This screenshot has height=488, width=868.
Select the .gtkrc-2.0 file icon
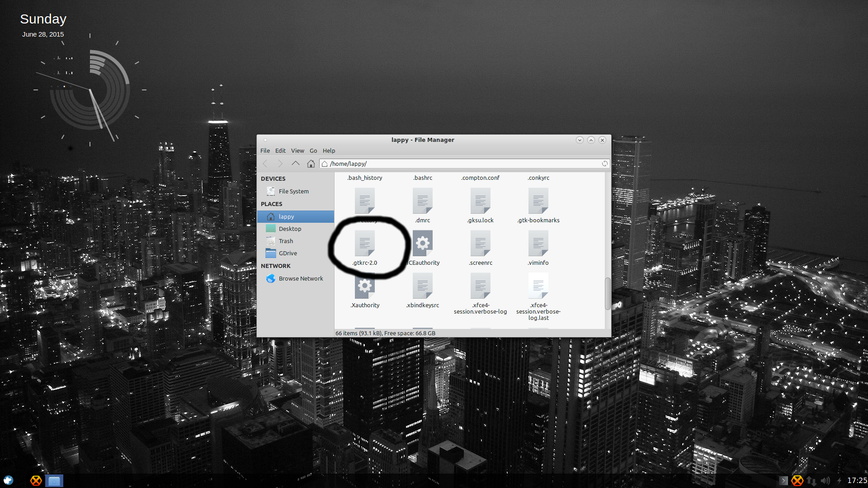tap(365, 243)
